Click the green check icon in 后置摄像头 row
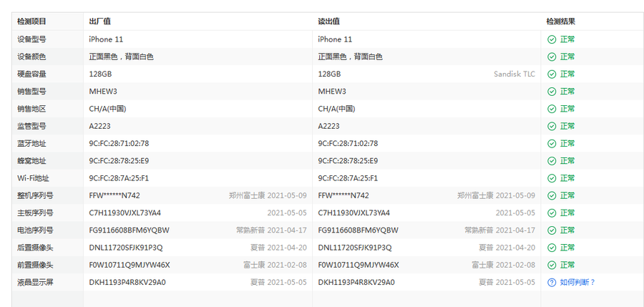The width and height of the screenshot is (644, 307). 552,248
